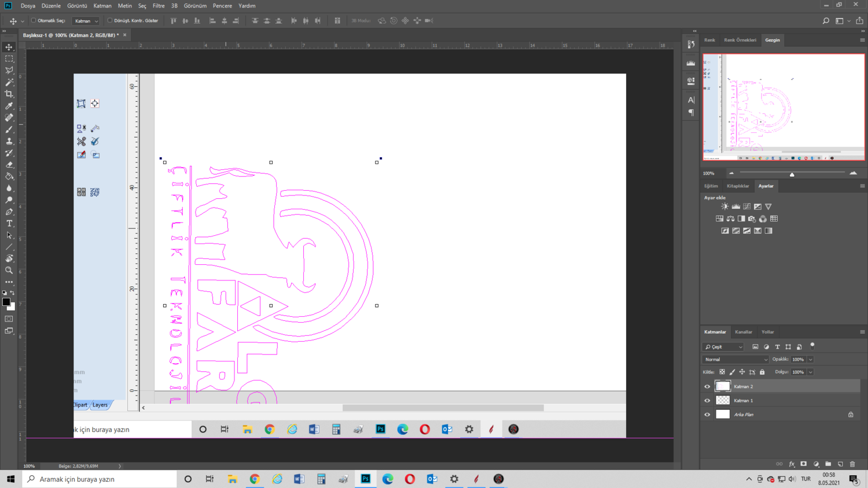
Task: Select the Eyedropper tool
Action: click(9, 106)
